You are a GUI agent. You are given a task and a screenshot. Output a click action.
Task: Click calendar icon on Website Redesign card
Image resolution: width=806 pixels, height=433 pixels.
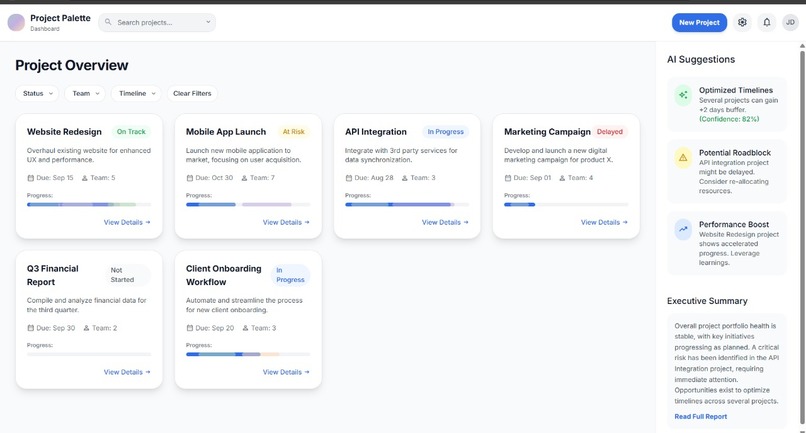[30, 178]
